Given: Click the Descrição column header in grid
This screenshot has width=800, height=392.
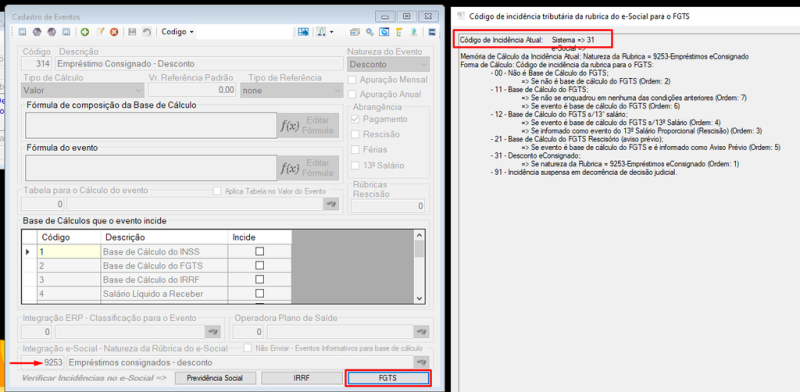Looking at the screenshot, I should pyautogui.click(x=164, y=237).
